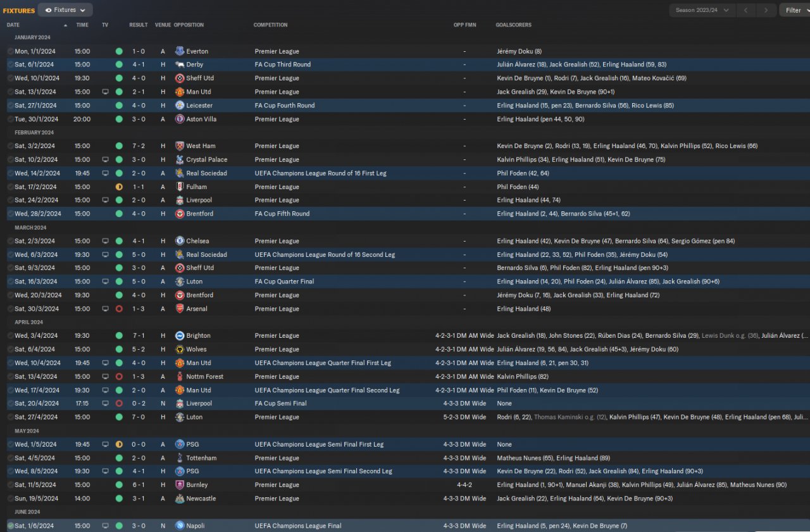
Task: Click the green win indicator for Everton match
Action: [119, 51]
